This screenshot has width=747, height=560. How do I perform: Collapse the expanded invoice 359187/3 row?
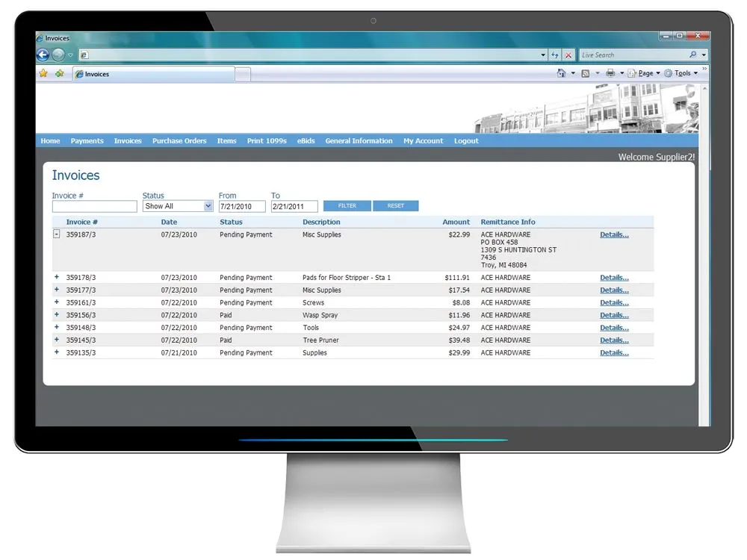55,234
